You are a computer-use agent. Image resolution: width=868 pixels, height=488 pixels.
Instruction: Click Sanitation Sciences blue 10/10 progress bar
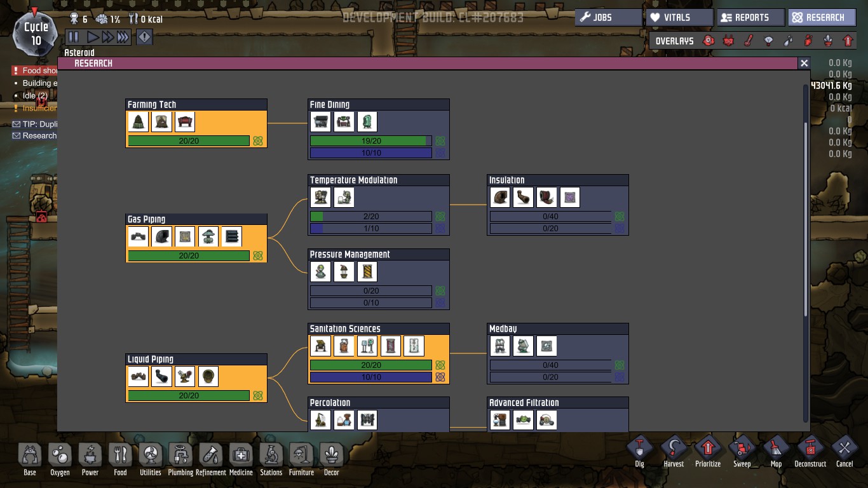tap(371, 377)
